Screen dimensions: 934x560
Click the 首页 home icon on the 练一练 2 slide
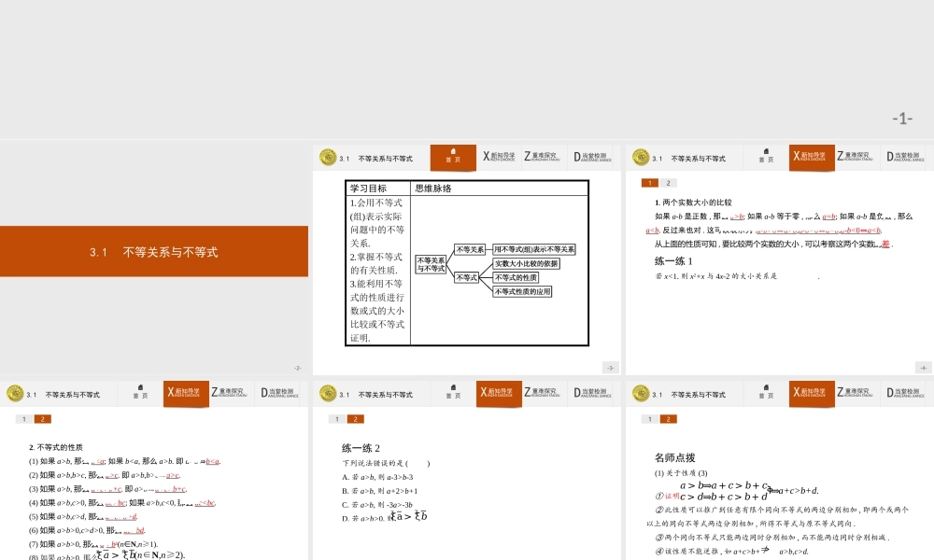tap(452, 392)
